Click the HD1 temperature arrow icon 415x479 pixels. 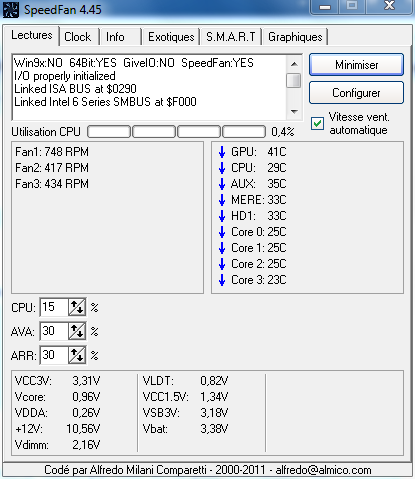tap(222, 216)
